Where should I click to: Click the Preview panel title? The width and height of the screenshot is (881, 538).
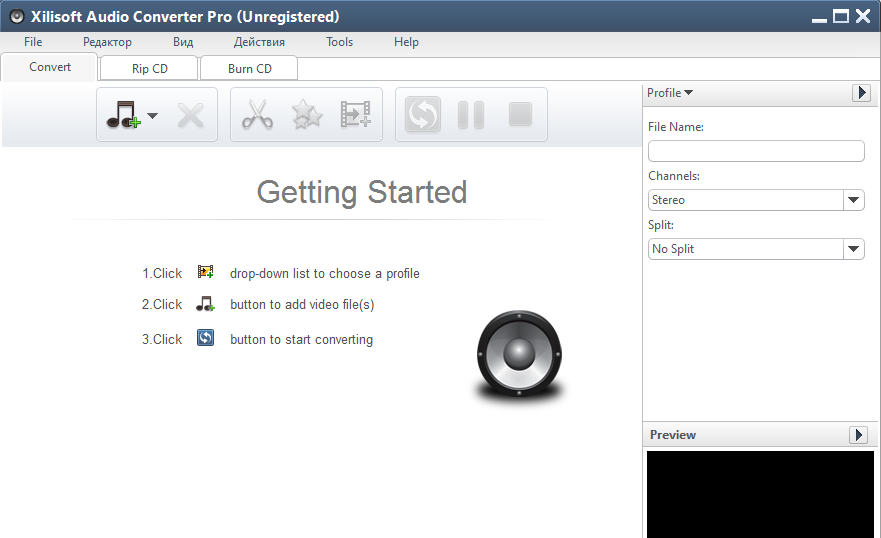pyautogui.click(x=673, y=435)
